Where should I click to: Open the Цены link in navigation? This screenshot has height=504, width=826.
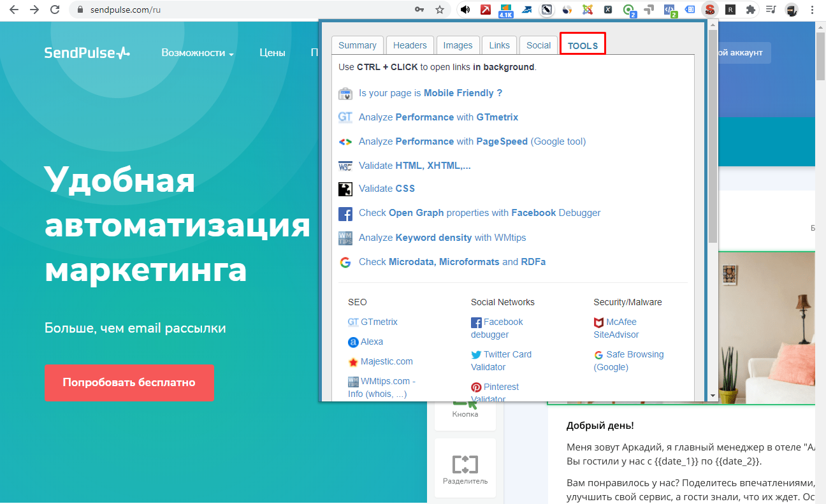(x=272, y=53)
